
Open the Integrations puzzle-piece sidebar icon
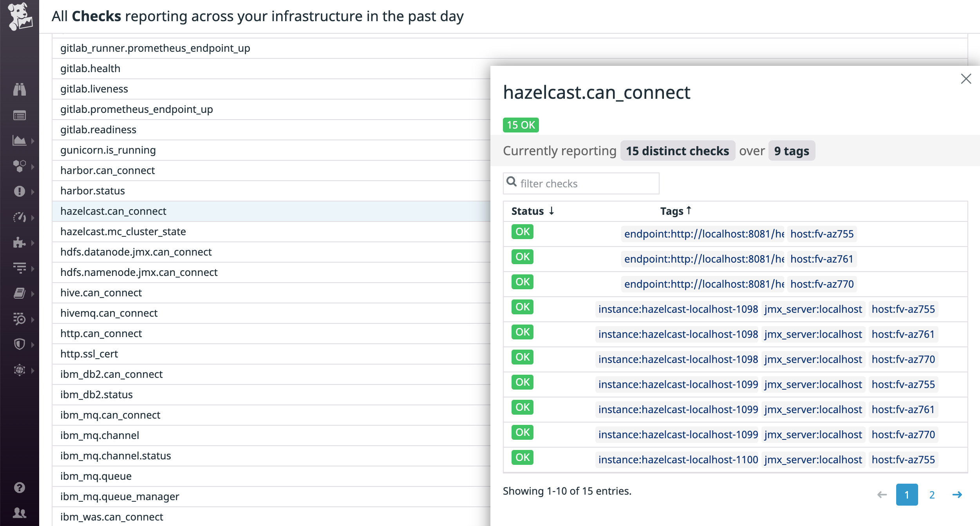point(19,243)
